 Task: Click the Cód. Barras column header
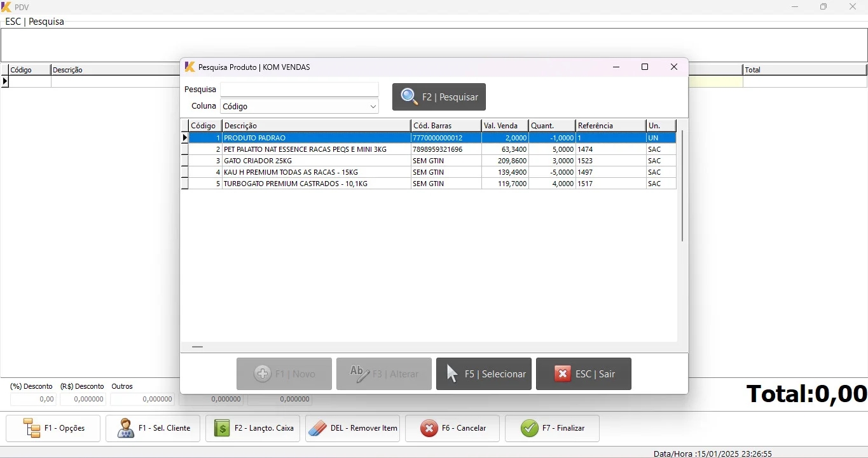click(x=445, y=126)
